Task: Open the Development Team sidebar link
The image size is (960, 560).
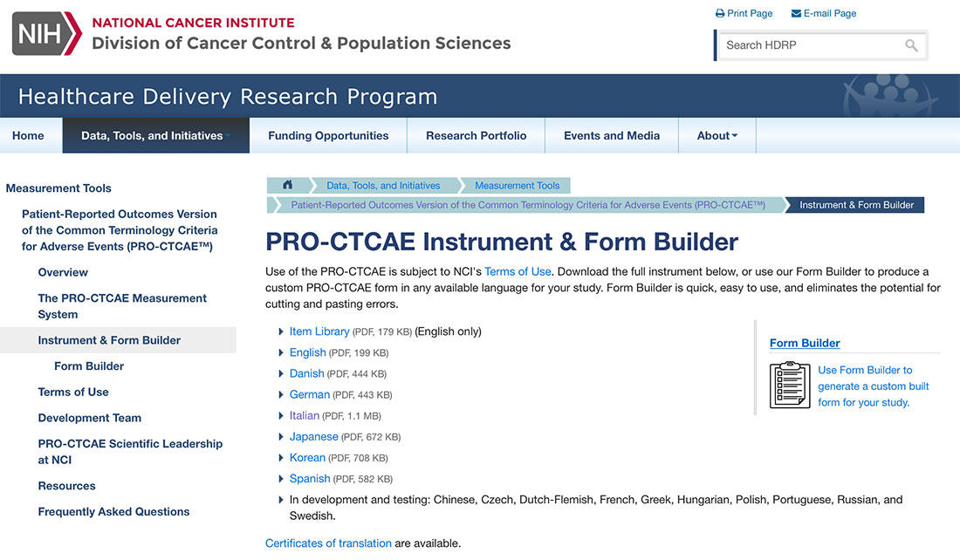Action: (x=89, y=418)
